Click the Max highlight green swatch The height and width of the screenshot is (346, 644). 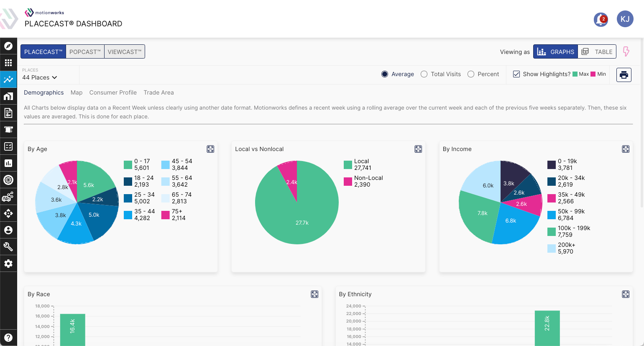click(575, 74)
